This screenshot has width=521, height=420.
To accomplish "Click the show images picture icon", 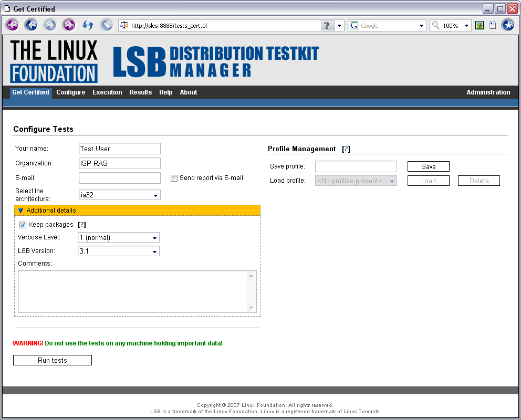I will click(x=480, y=25).
